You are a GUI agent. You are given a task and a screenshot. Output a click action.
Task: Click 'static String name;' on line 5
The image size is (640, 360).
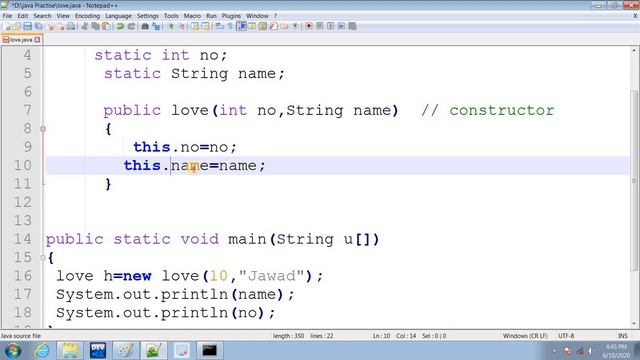pos(194,73)
